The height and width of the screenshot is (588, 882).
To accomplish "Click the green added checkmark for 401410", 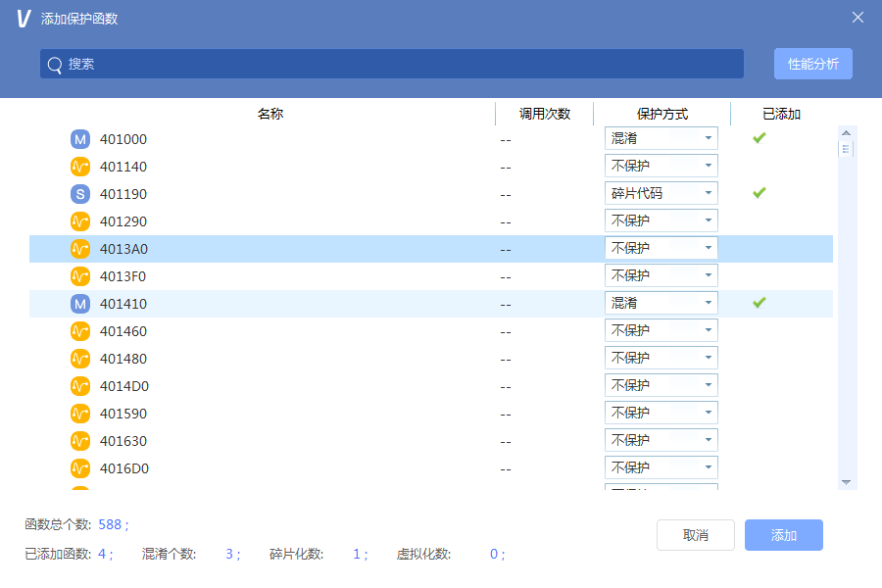I will 759,303.
